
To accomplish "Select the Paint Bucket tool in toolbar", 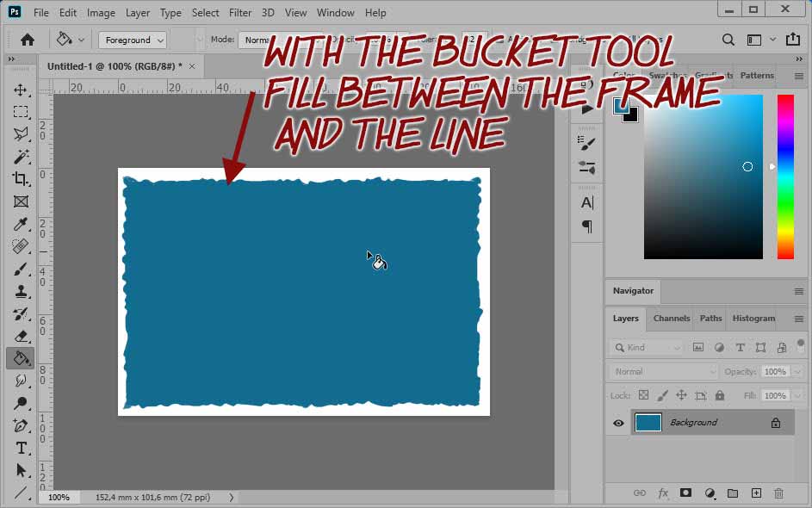I will pos(21,358).
